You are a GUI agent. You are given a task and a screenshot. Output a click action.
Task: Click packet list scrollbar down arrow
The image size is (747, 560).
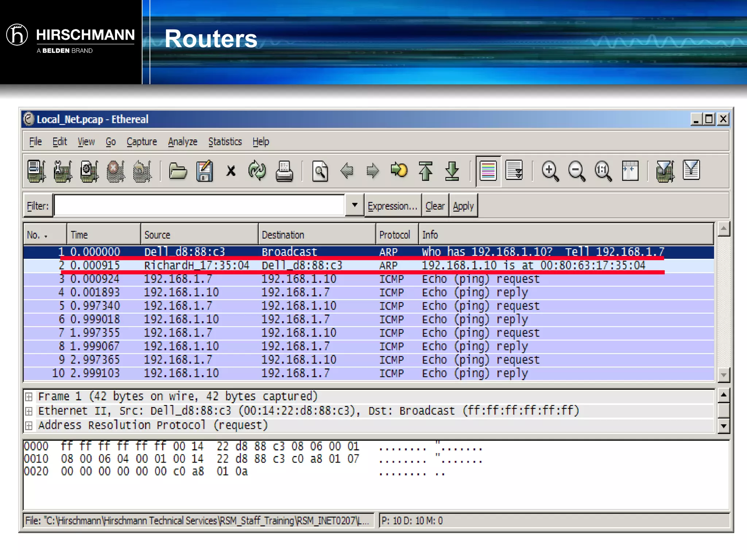(724, 374)
